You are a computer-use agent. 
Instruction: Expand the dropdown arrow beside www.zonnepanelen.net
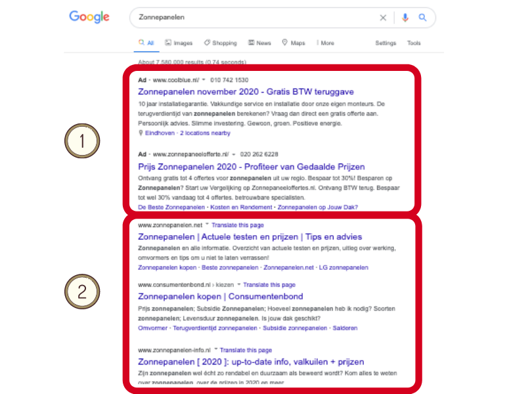(207, 225)
